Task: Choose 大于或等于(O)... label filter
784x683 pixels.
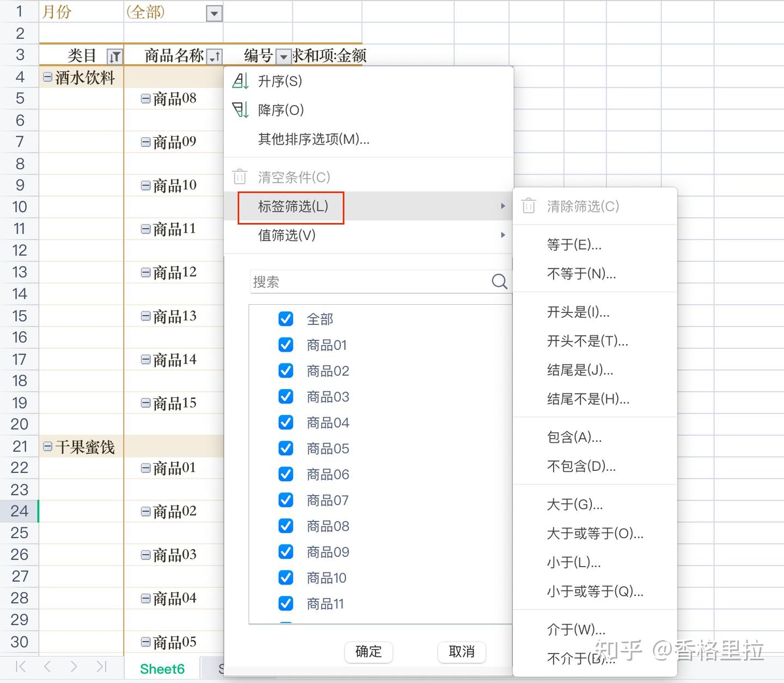Action: point(595,533)
